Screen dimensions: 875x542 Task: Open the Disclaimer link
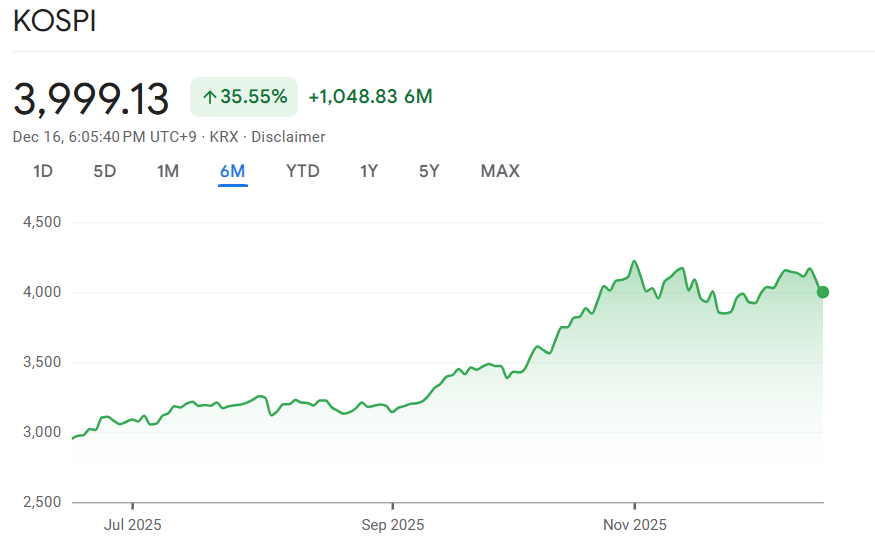point(288,137)
